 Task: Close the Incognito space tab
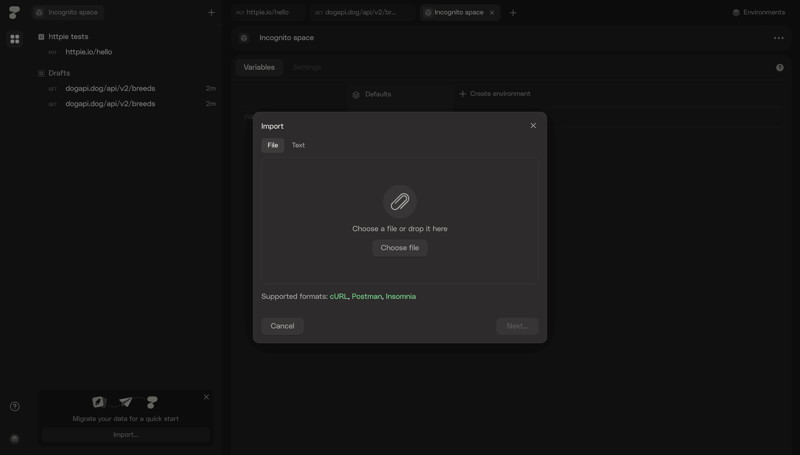click(492, 13)
